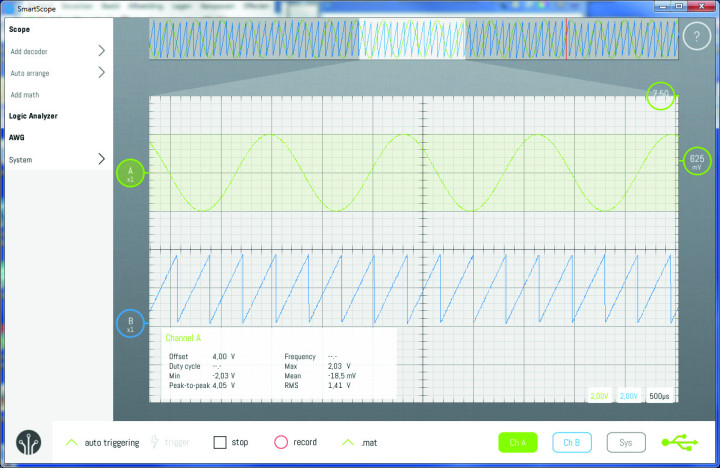Toggle Ch B panel button

click(572, 442)
